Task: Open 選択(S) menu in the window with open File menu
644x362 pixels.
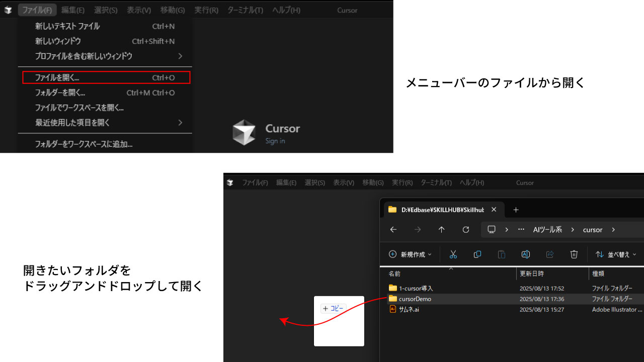Action: tap(106, 10)
